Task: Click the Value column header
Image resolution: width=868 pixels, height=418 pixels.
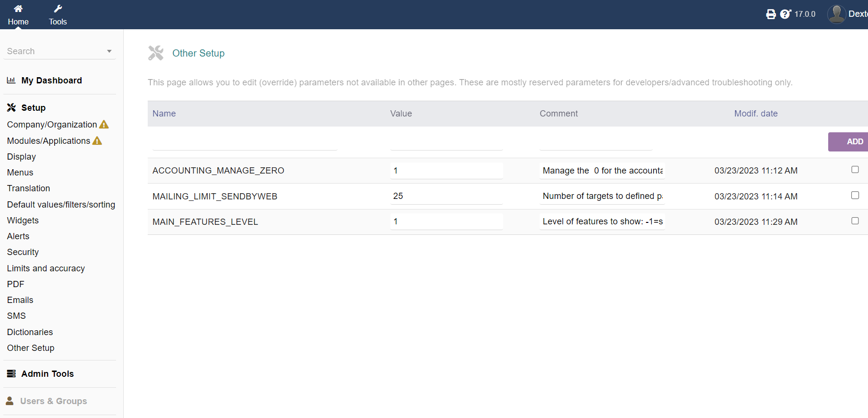Action: point(401,114)
